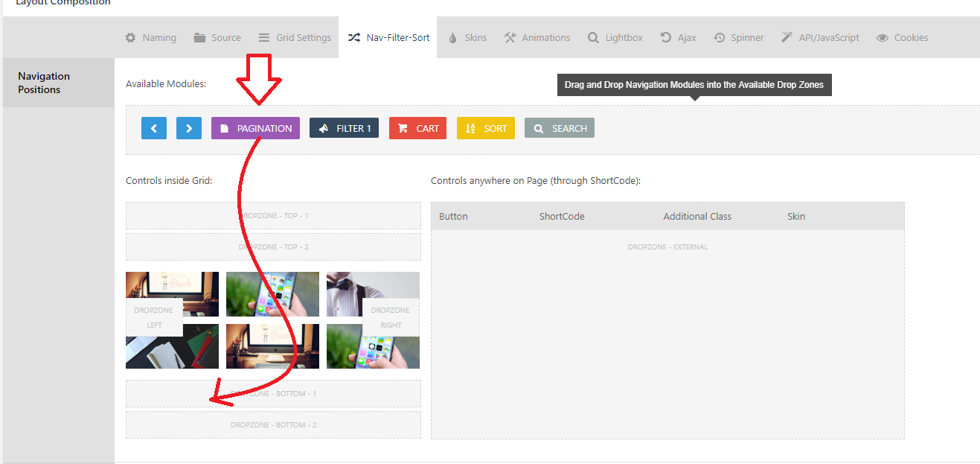Click the yellow Sort module
Viewport: 980px width, 464px height.
click(486, 128)
